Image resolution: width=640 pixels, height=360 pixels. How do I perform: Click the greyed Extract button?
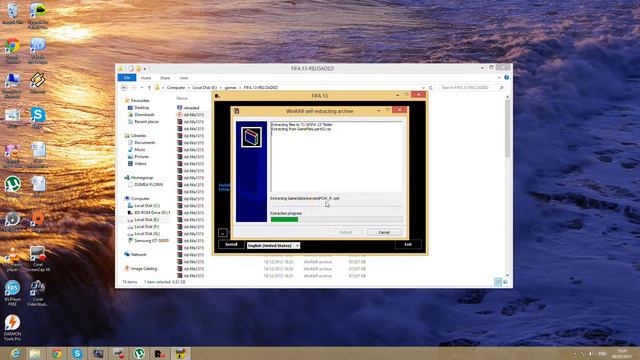346,232
